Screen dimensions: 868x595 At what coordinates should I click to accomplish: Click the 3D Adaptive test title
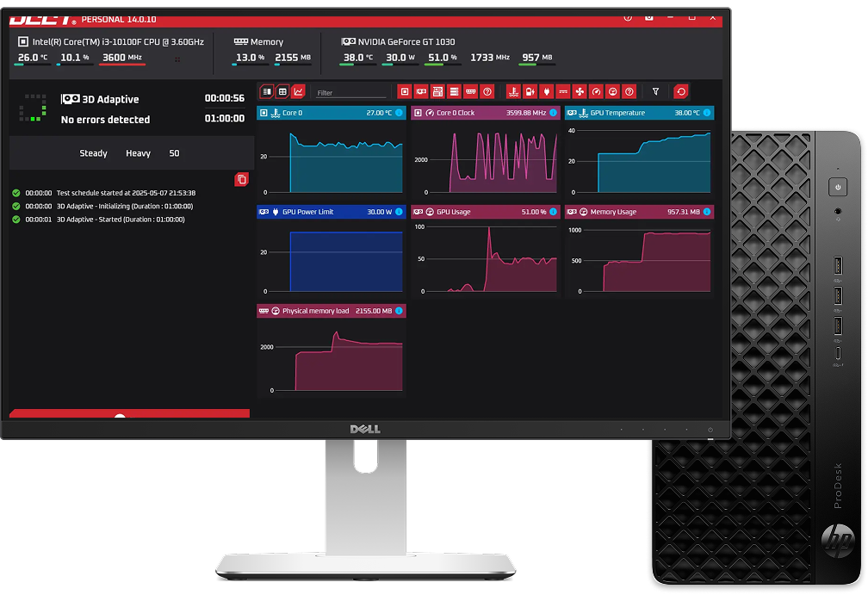[x=110, y=100]
